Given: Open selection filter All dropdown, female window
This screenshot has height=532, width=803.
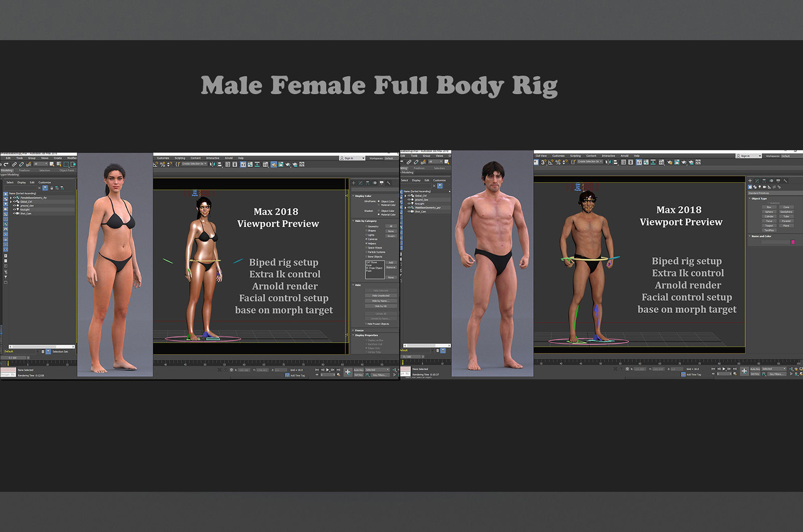Looking at the screenshot, I should coord(41,164).
